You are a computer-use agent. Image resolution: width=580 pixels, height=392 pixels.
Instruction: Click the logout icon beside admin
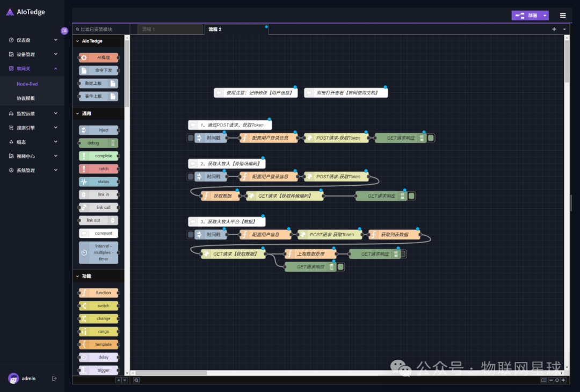point(54,379)
